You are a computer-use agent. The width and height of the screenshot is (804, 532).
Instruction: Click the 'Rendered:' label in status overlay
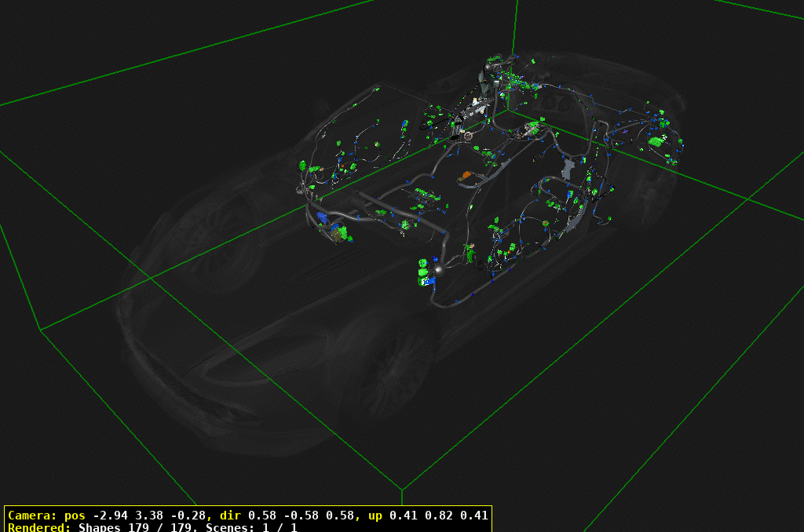[39, 527]
